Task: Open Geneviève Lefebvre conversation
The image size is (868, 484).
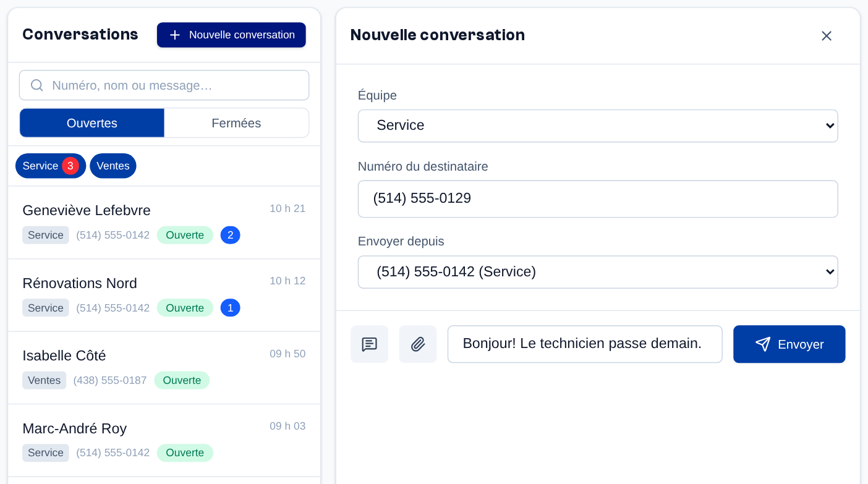Action: (164, 223)
